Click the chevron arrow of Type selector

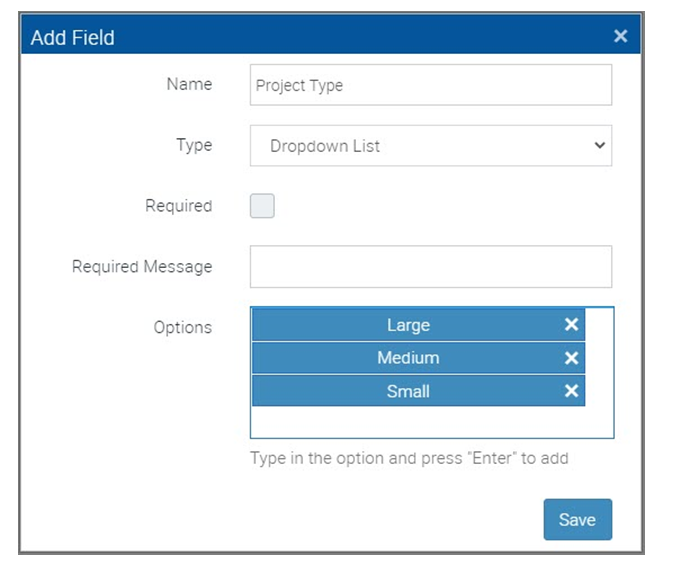pyautogui.click(x=599, y=145)
